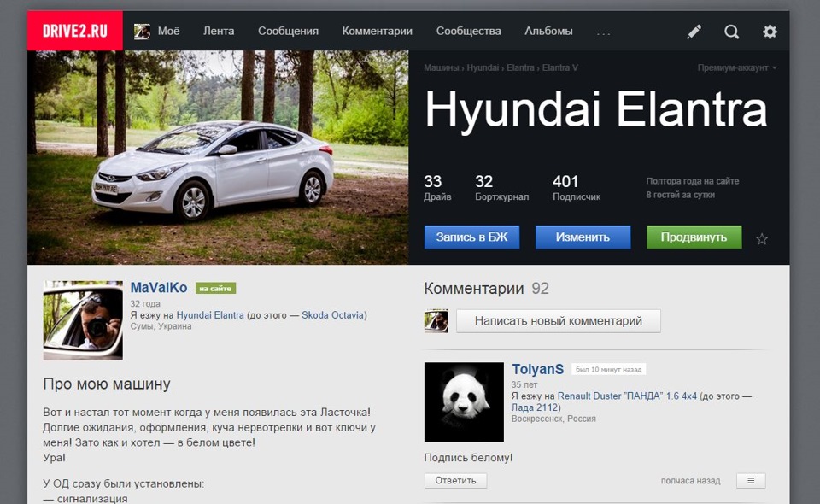Open the 32 Бортжурнал counter
The height and width of the screenshot is (504, 820).
click(x=501, y=187)
